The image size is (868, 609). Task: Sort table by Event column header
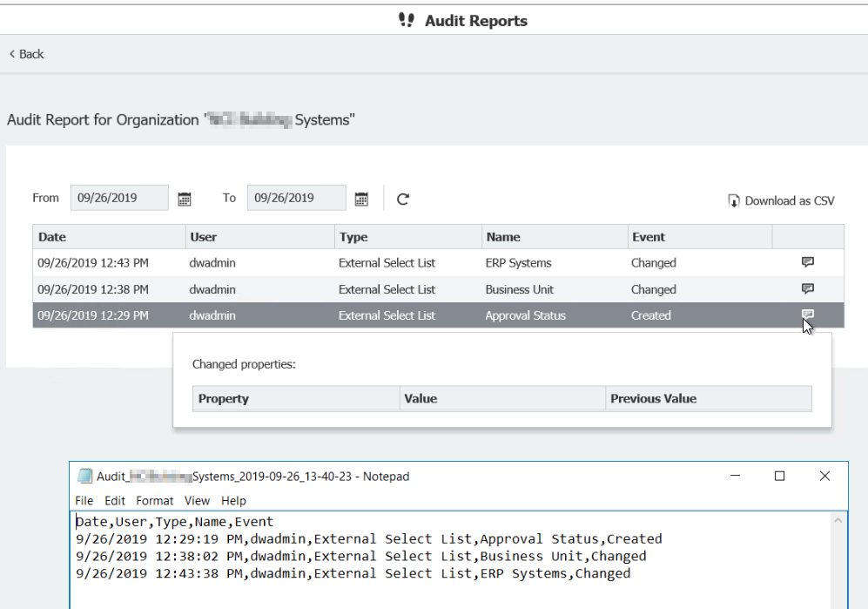[649, 237]
